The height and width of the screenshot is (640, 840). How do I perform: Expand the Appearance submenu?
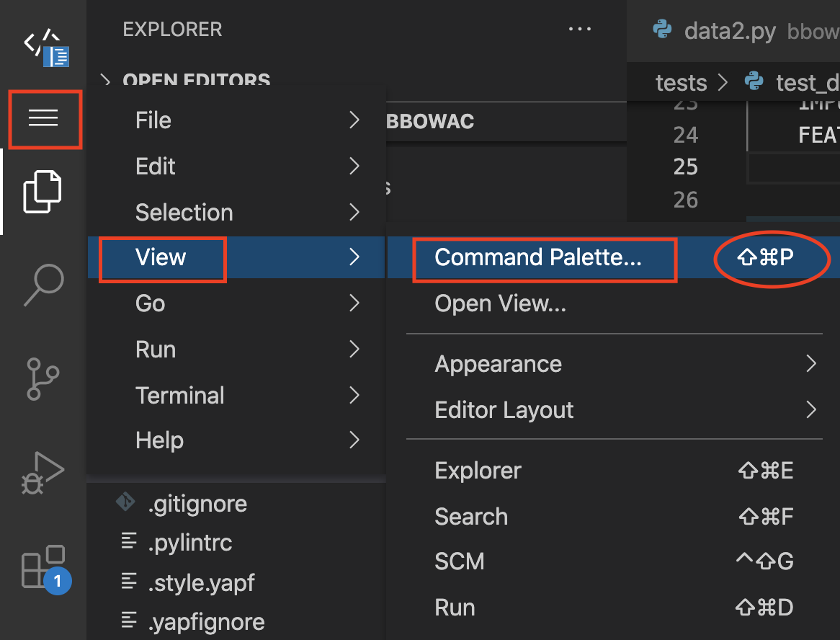498,363
